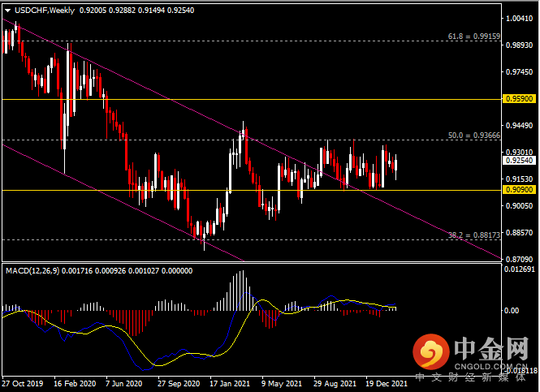
Task: Click the 38.2 = 0.88173 Fibonacci label
Action: pyautogui.click(x=474, y=235)
